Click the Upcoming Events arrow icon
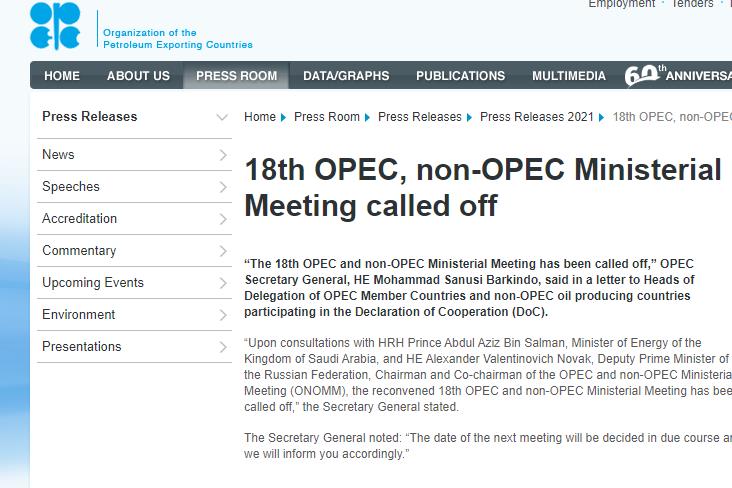 (x=223, y=283)
